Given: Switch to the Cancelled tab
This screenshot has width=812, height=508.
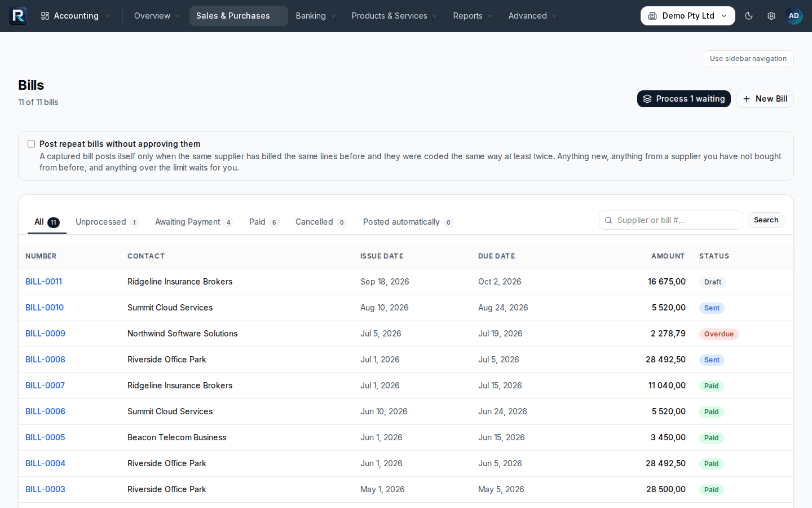Looking at the screenshot, I should click(320, 222).
